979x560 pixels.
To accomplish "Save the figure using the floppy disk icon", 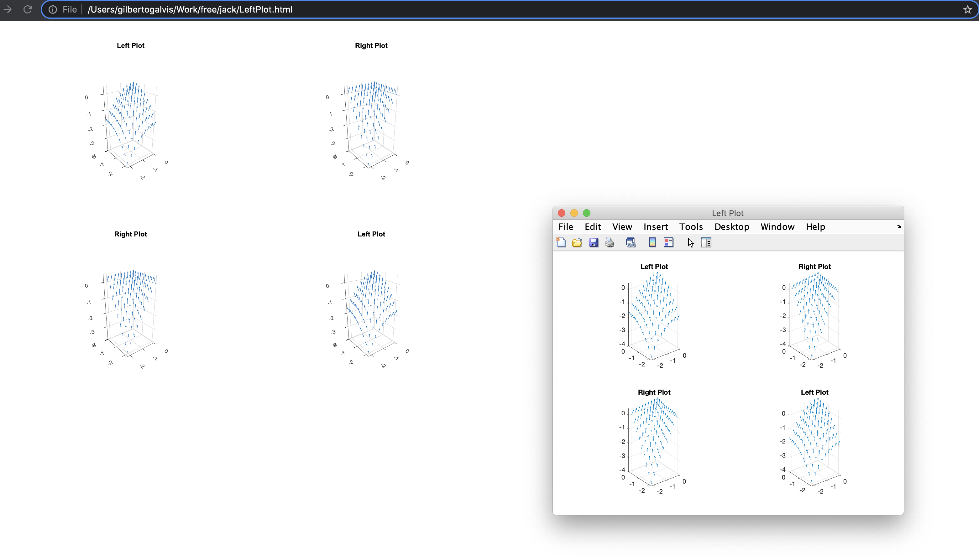I will 594,242.
